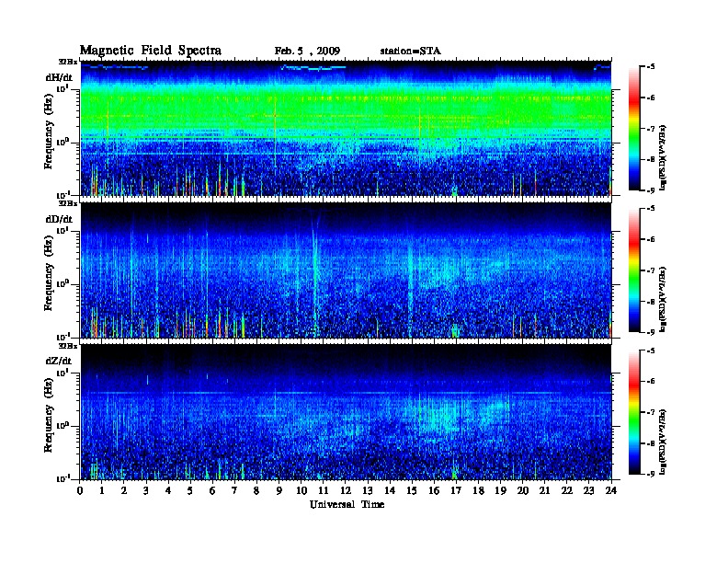Click the "0" tick on the Universal Time axis
Screen dimensions: 728x563
80,491
